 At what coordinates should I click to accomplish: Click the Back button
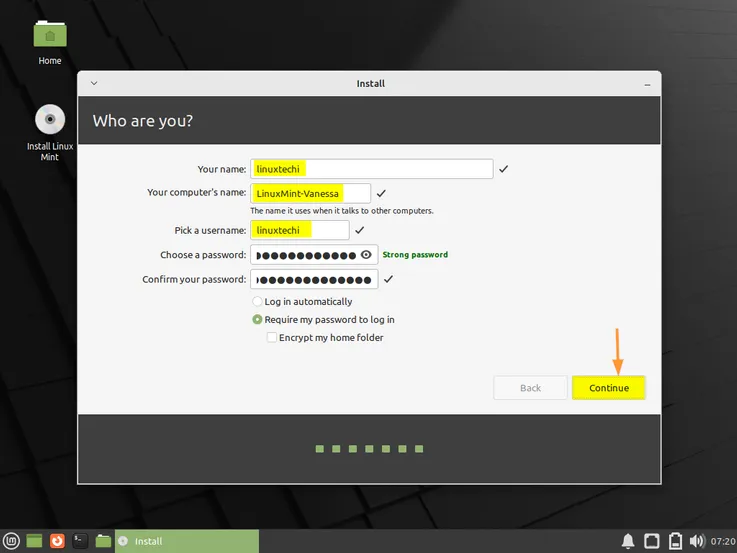point(530,388)
